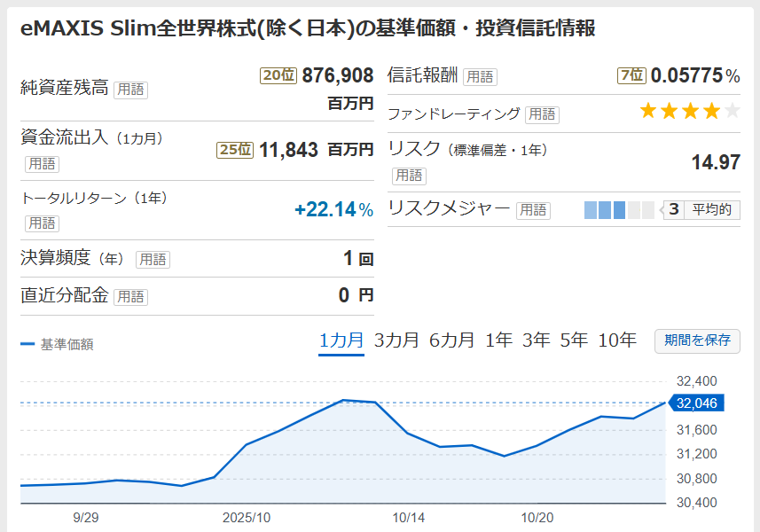Click the 用語 badge next to 信託報酬
The image size is (760, 532).
[480, 77]
